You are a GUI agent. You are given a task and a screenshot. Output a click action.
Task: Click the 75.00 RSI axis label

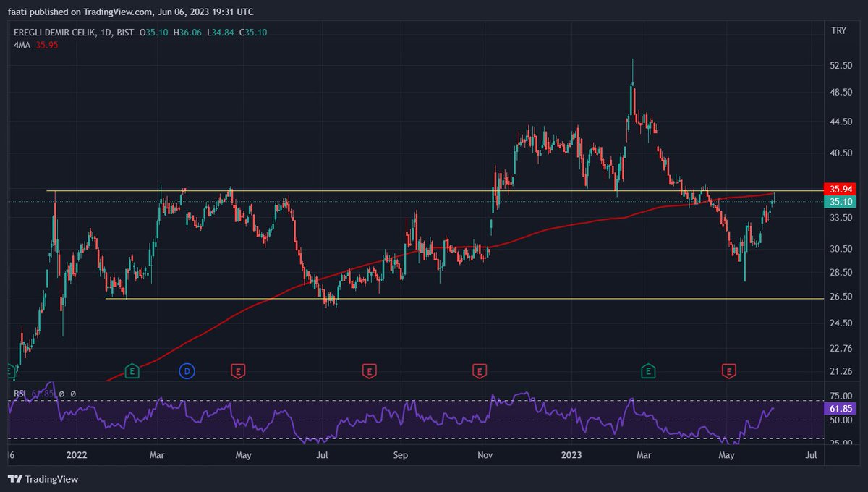click(x=841, y=396)
